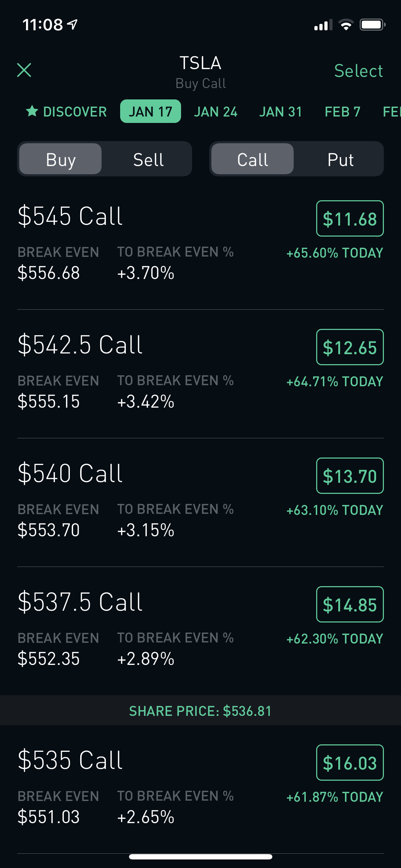Switch to JAN 24 expiration tab
The height and width of the screenshot is (868, 401).
tap(216, 112)
